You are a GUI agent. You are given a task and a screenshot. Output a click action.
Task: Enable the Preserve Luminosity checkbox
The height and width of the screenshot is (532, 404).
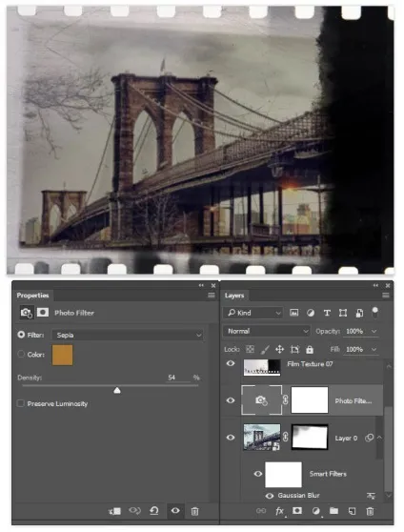tap(21, 403)
